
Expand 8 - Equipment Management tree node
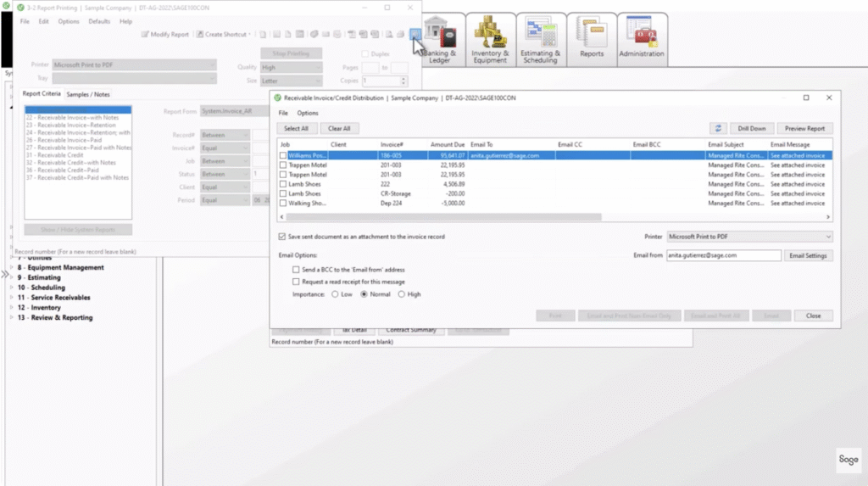[12, 267]
